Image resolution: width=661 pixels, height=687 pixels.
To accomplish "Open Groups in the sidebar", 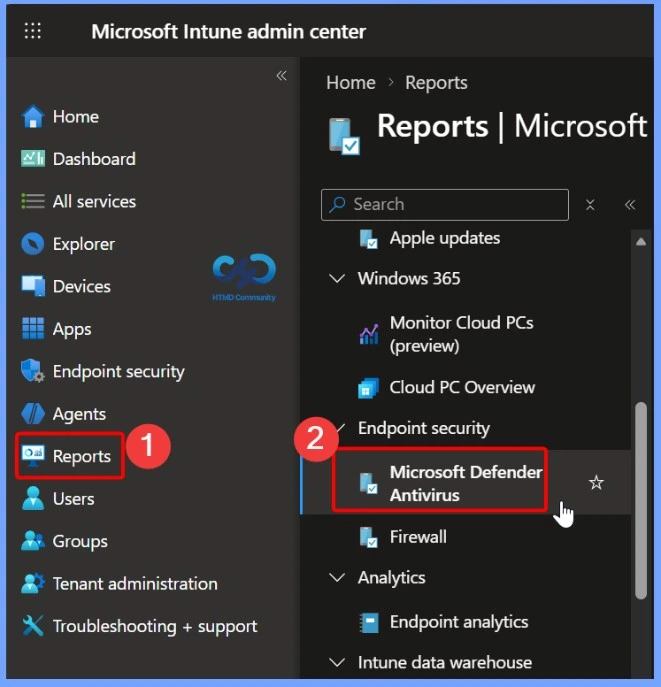I will click(80, 541).
